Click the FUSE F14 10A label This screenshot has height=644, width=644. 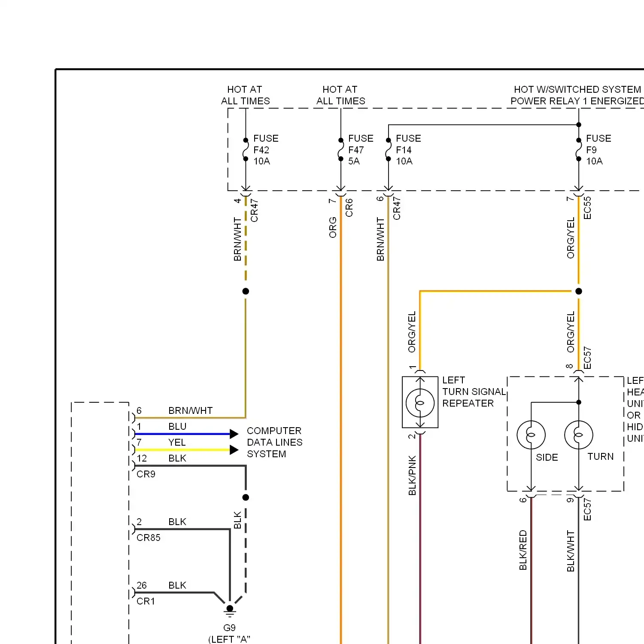tap(408, 150)
